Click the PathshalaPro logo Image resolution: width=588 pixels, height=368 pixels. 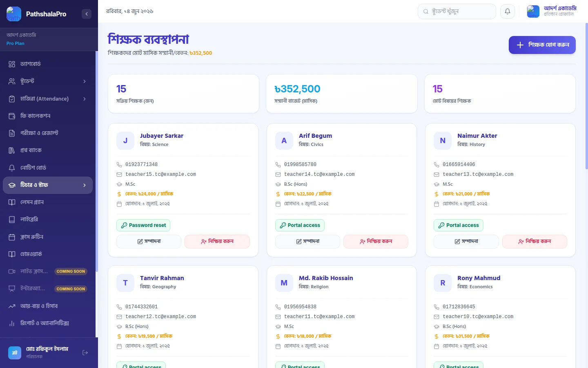tap(14, 14)
